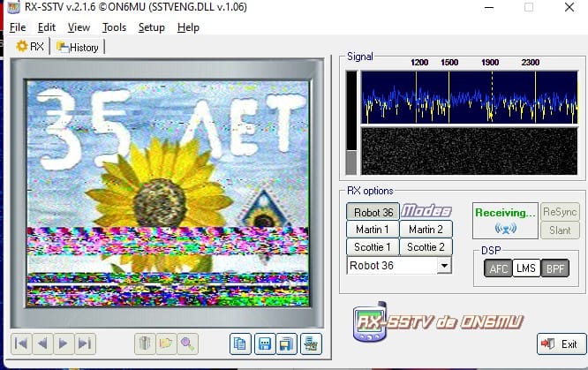This screenshot has height=370, width=588.
Task: Click the Modes logo button
Action: tap(426, 211)
